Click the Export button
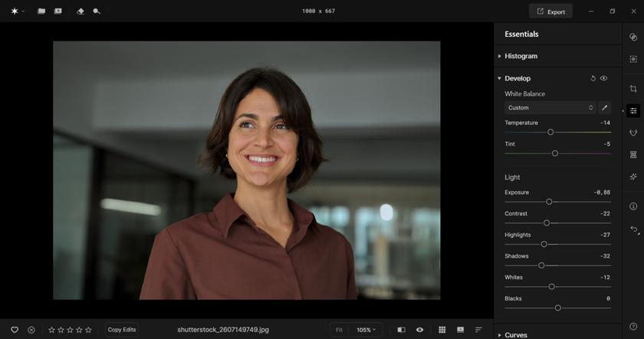The image size is (644, 339). [550, 12]
